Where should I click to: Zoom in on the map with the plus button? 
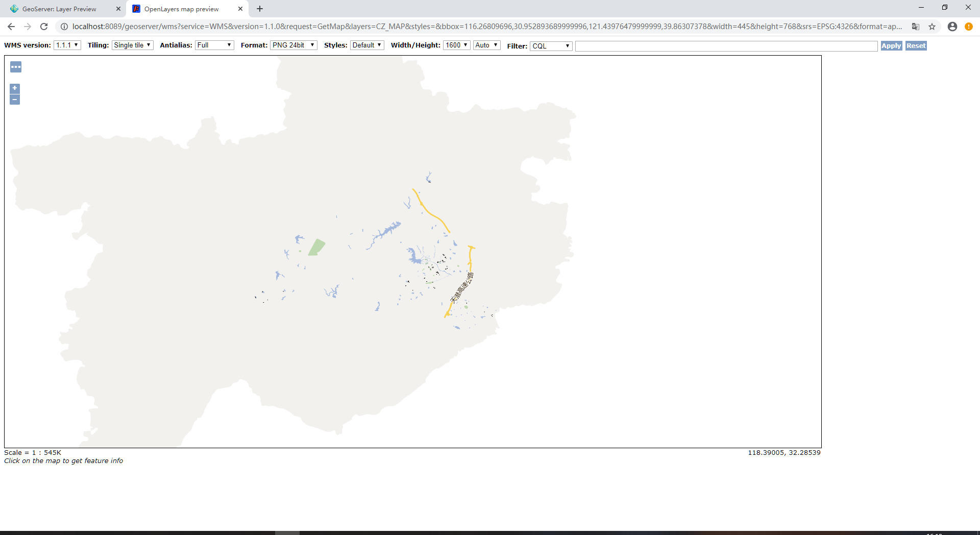click(14, 88)
